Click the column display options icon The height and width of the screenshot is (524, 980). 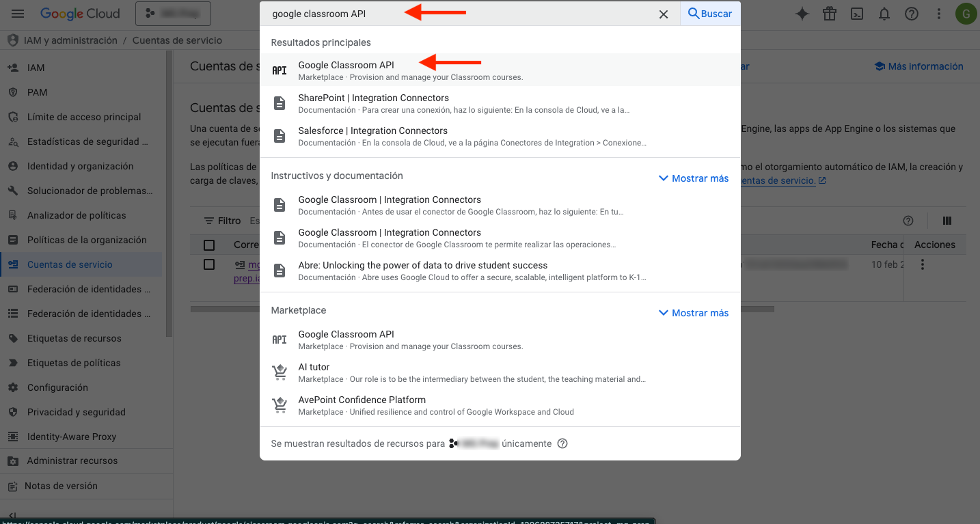click(947, 221)
